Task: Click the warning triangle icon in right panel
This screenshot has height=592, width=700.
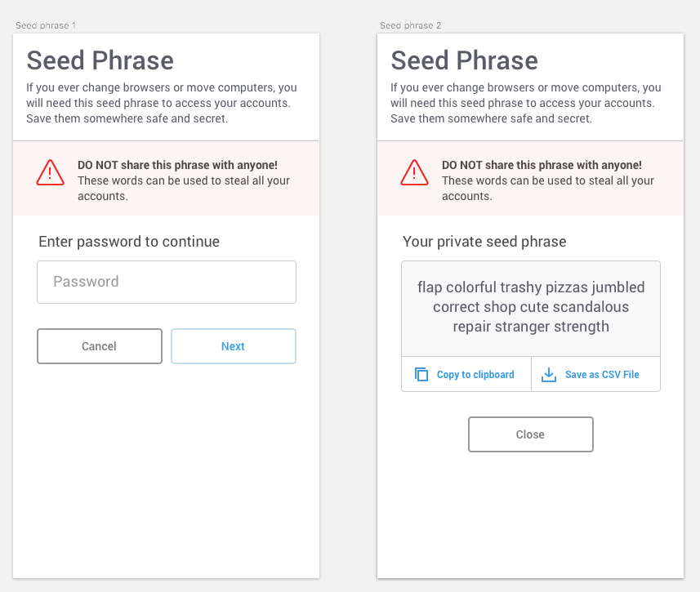Action: click(x=414, y=172)
